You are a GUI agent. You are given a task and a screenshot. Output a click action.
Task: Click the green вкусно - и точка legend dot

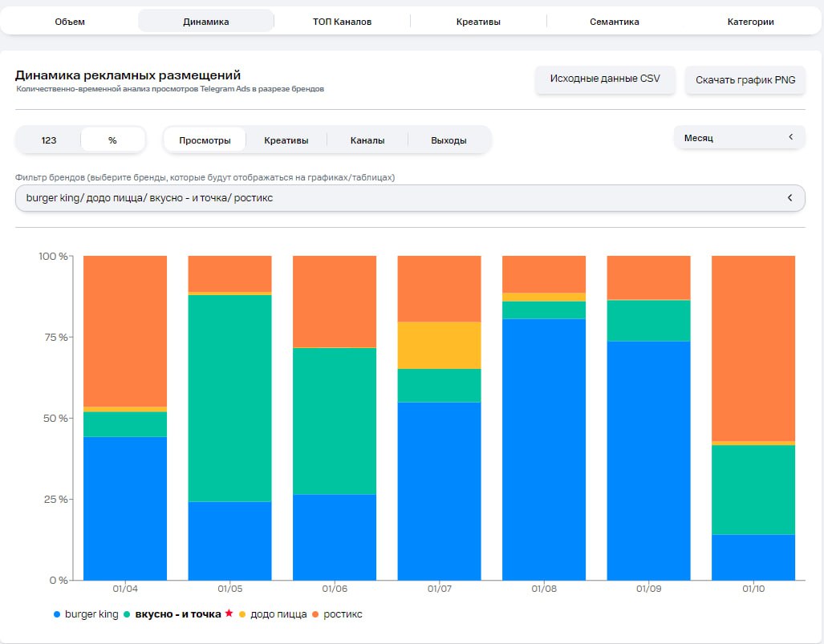pyautogui.click(x=128, y=614)
